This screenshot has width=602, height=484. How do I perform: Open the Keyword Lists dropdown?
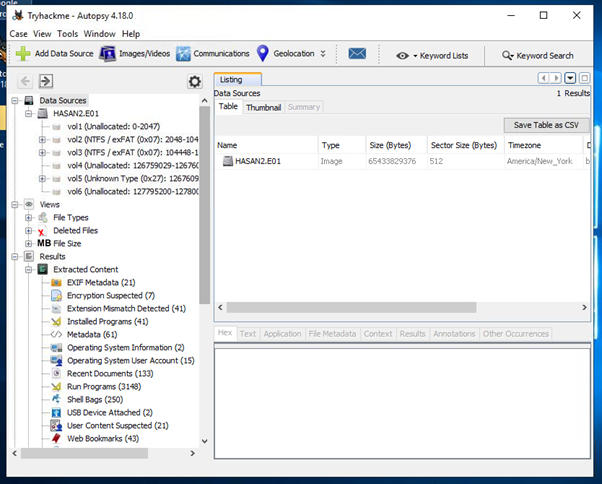pyautogui.click(x=432, y=55)
